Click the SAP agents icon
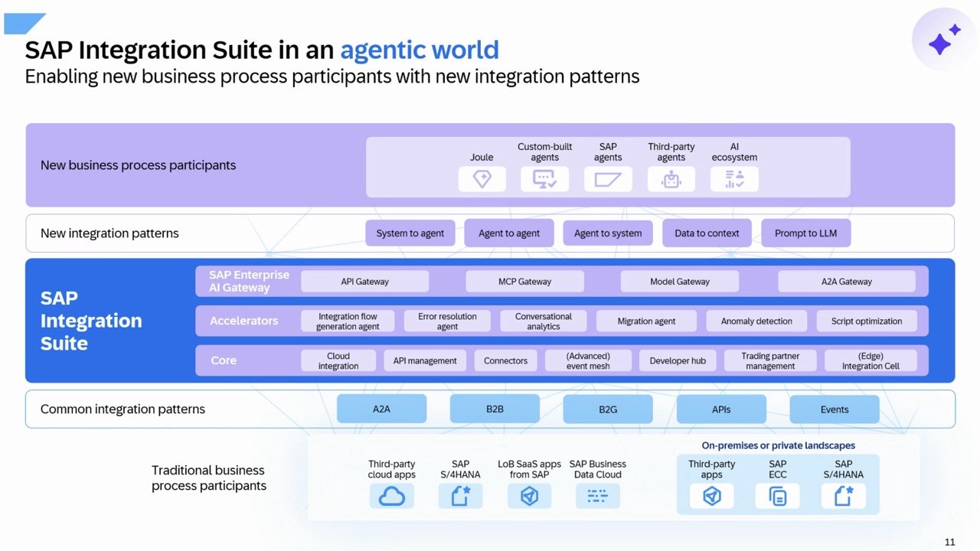The height and width of the screenshot is (551, 980). point(608,179)
